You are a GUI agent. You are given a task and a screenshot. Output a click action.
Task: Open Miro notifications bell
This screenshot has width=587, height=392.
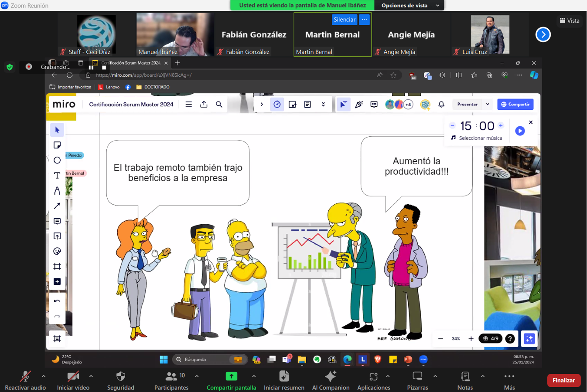pyautogui.click(x=441, y=105)
